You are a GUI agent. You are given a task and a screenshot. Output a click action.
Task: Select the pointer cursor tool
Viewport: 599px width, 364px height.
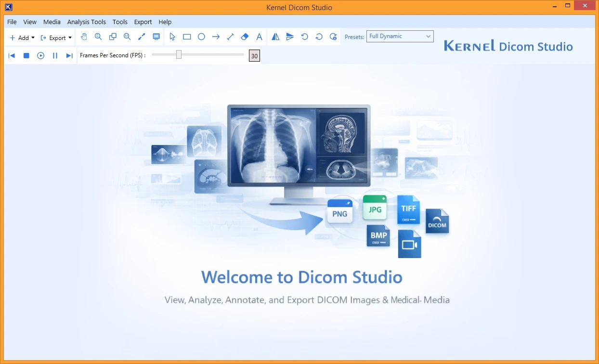click(x=172, y=37)
